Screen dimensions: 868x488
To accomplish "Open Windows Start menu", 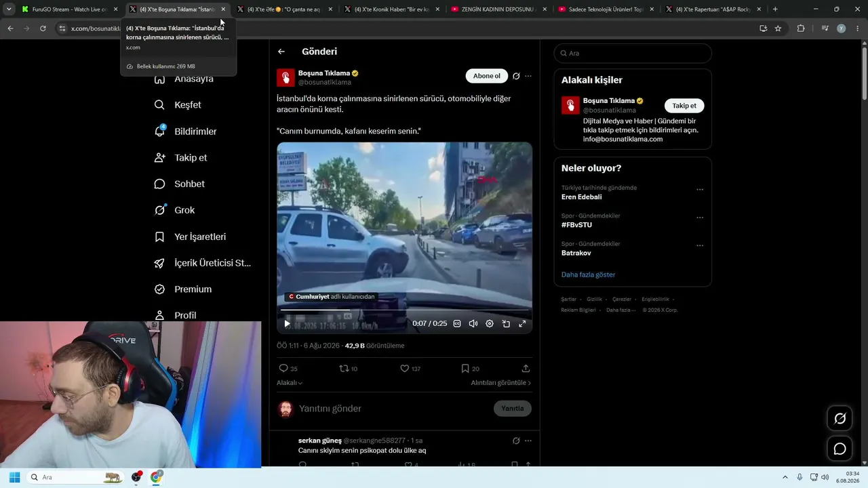I will tap(14, 477).
